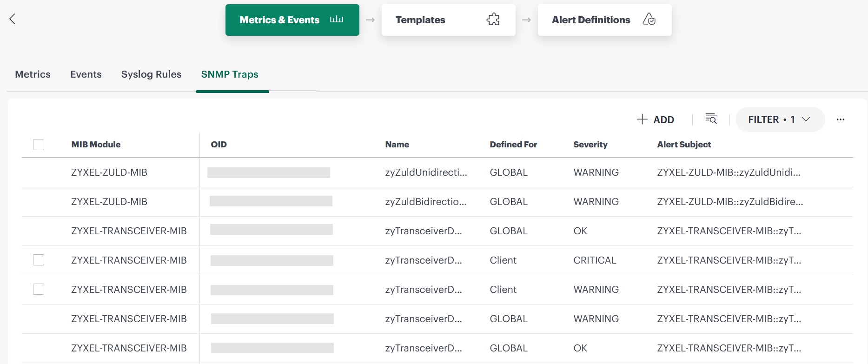The image size is (868, 364).
Task: Click the zyZuldUnidirecti... name cell
Action: point(426,172)
